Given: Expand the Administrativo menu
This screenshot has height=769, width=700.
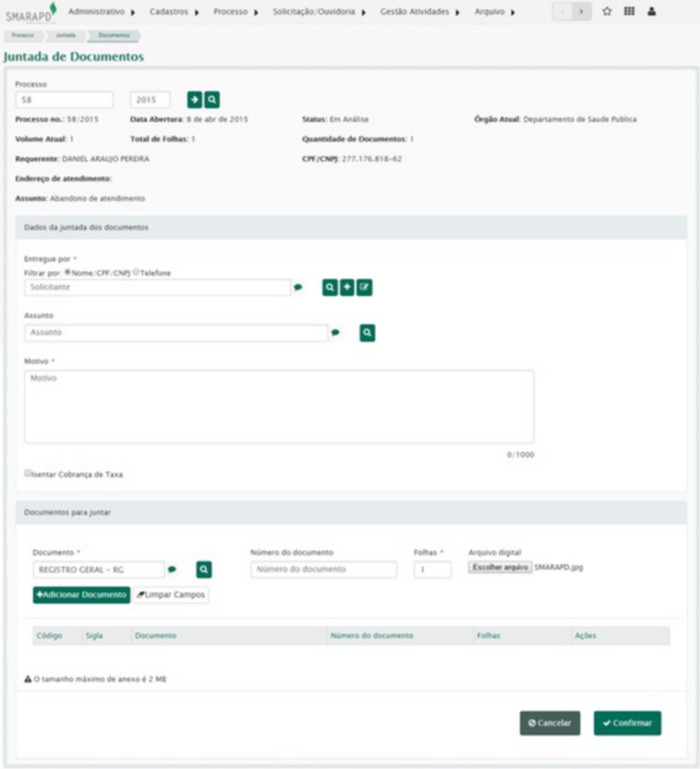Looking at the screenshot, I should (x=101, y=12).
